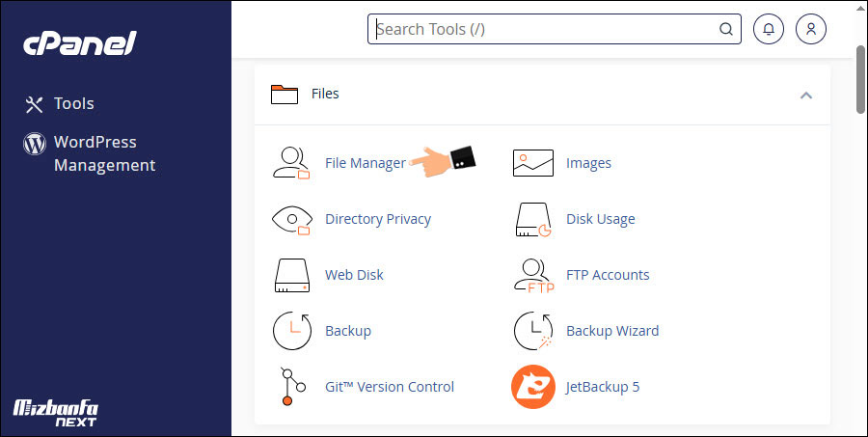Open the Backup Wizard icon
868x437 pixels.
pos(532,331)
